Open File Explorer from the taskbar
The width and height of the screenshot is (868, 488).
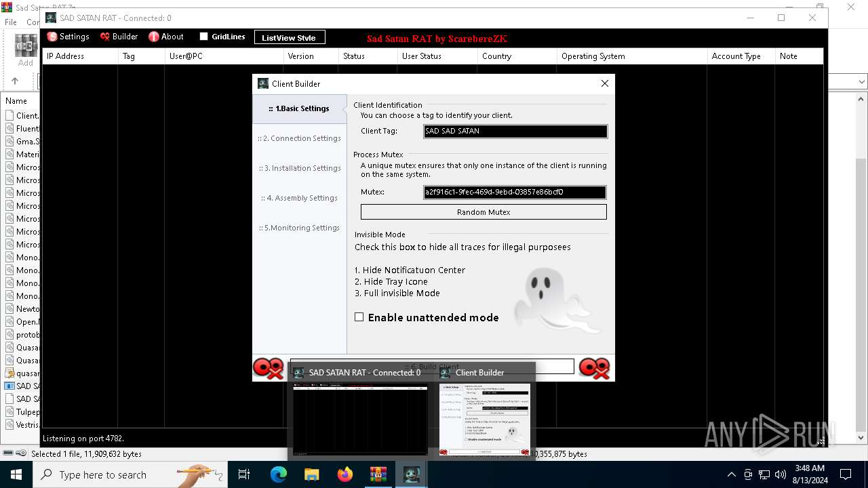point(312,474)
